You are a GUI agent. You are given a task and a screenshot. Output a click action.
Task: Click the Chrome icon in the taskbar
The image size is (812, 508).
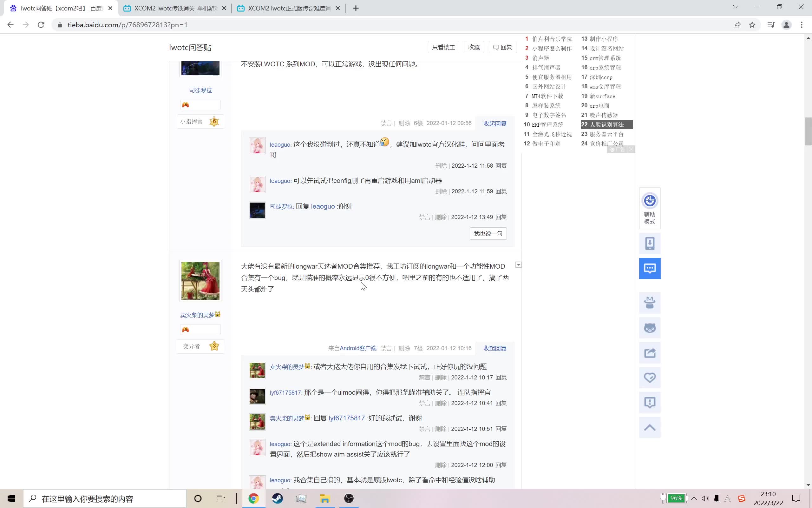tap(253, 498)
